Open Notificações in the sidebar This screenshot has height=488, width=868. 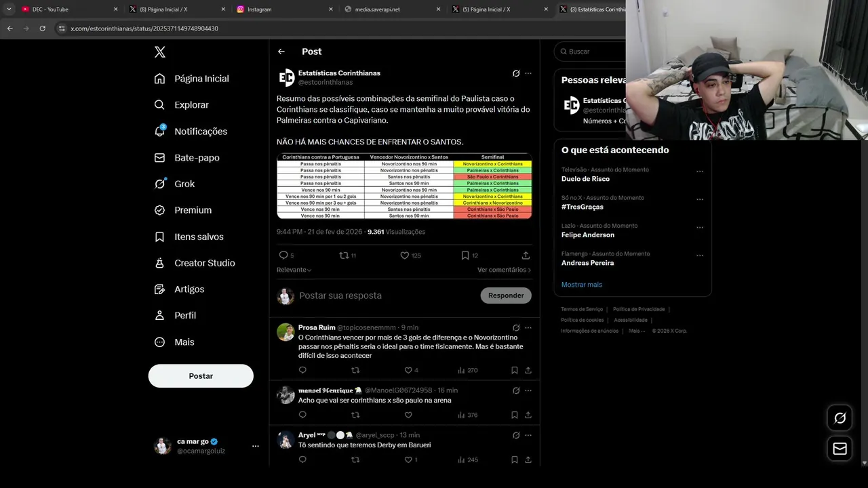[191, 131]
